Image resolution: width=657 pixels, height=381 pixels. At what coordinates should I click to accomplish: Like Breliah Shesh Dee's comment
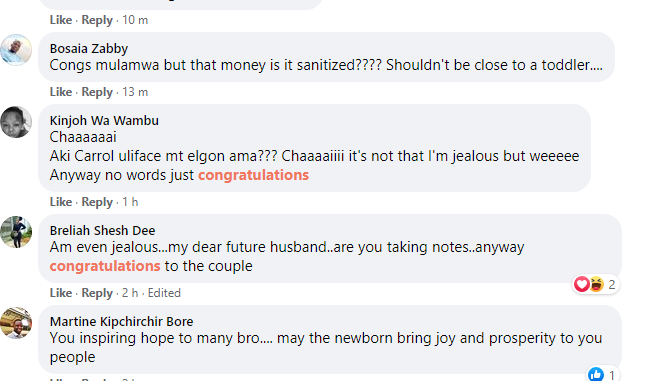click(x=61, y=293)
